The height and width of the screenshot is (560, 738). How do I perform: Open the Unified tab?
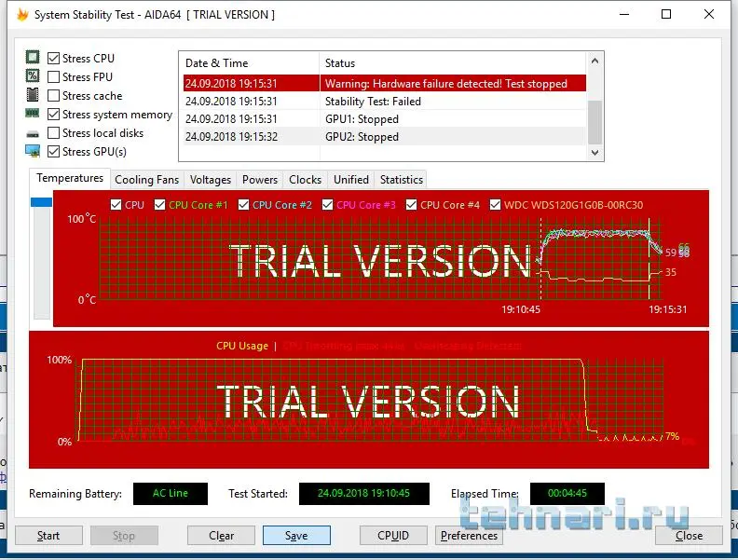pos(351,180)
